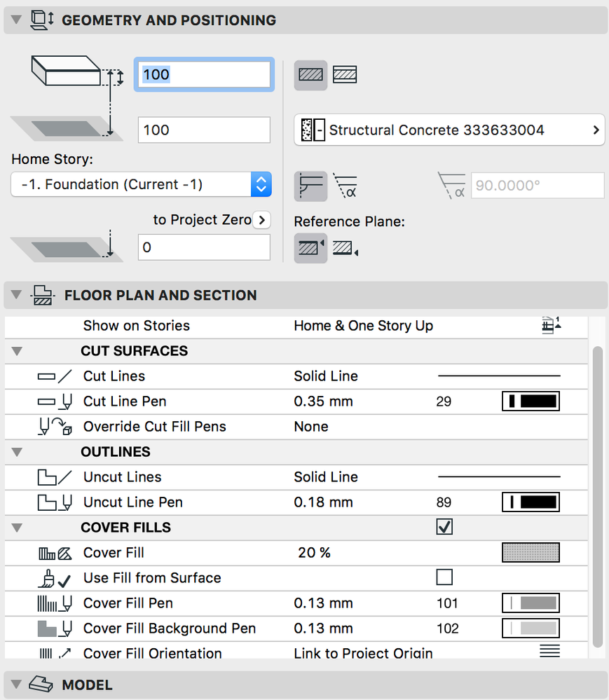The image size is (609, 700).
Task: Click the Use Fill from Surface icon
Action: [55, 578]
